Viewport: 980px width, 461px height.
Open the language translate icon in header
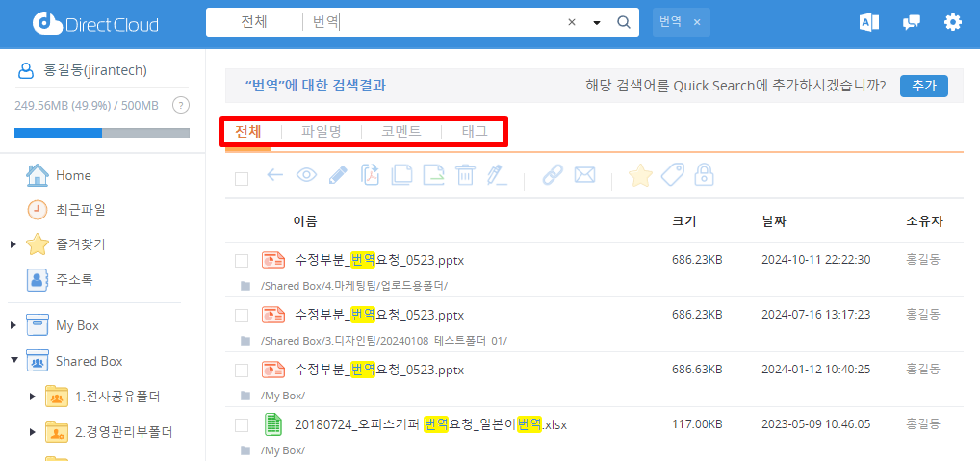[x=870, y=22]
